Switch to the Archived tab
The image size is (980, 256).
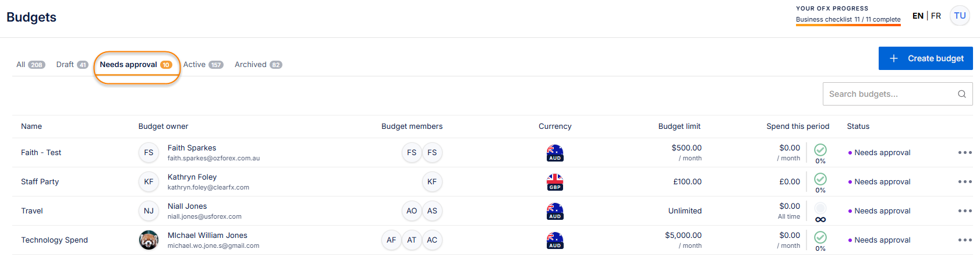[x=258, y=65]
